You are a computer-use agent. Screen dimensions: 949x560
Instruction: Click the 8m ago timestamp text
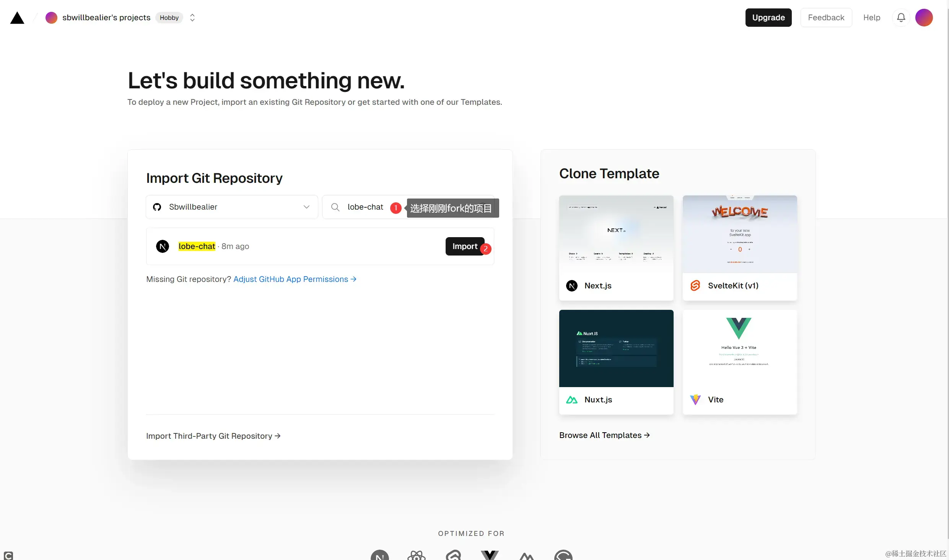235,246
